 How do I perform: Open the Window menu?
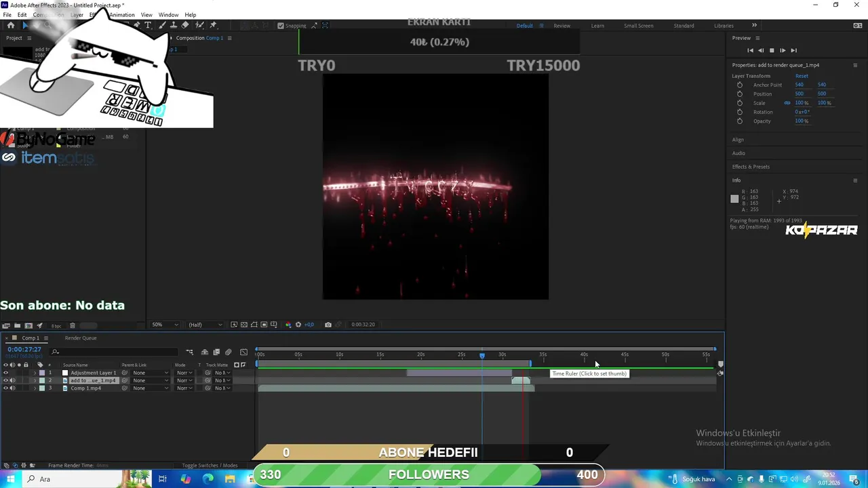click(168, 15)
